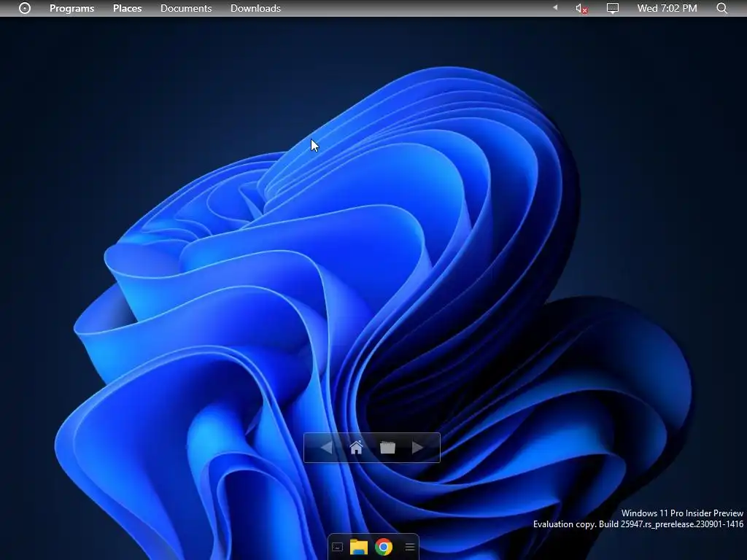Viewport: 747px width, 560px height.
Task: Open the terminal icon in the dock
Action: point(337,547)
